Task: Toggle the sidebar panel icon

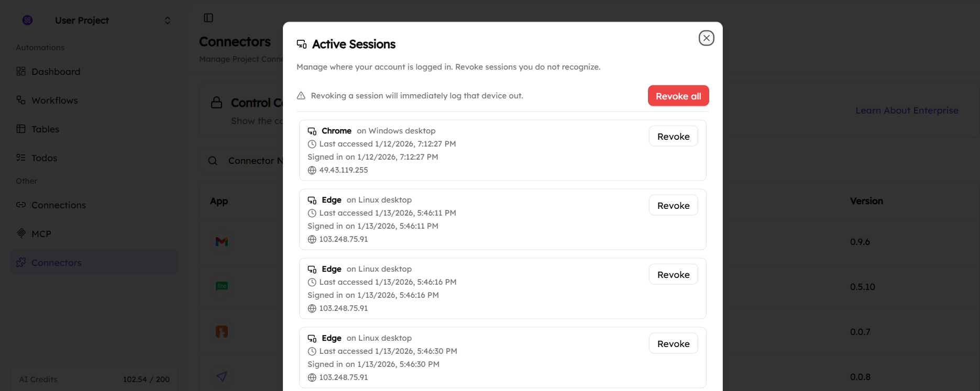Action: tap(208, 18)
